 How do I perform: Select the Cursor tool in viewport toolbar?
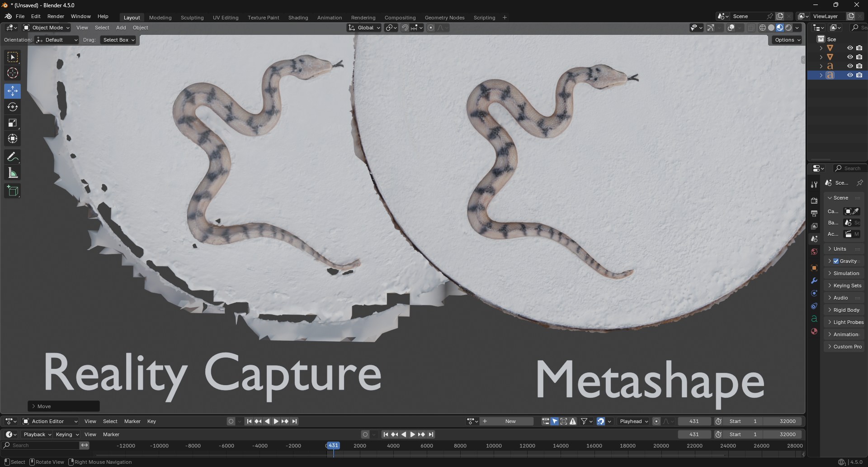coord(13,73)
